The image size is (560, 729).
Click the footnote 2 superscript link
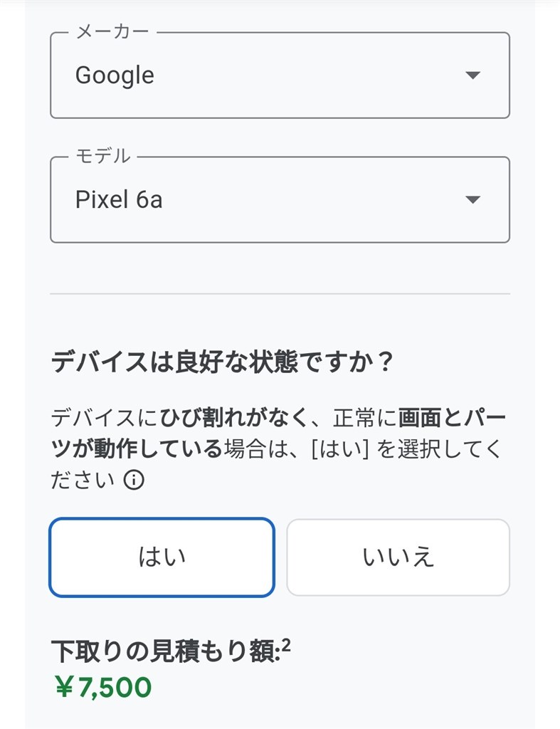click(286, 645)
